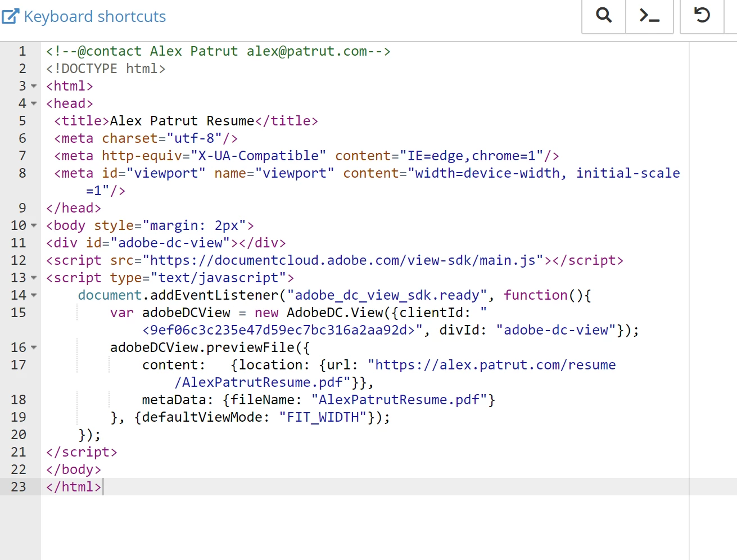Click the closing "</script>" tag on line 21
Image resolution: width=737 pixels, height=560 pixels.
click(82, 452)
